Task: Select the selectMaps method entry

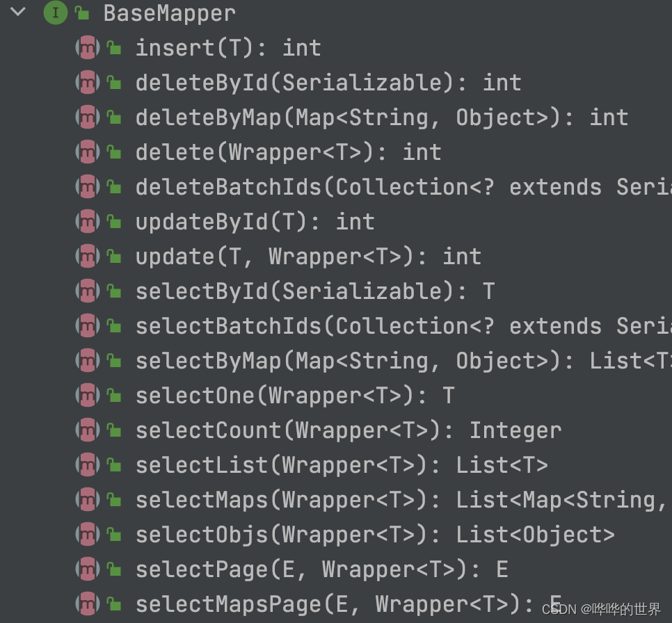Action: tap(278, 499)
